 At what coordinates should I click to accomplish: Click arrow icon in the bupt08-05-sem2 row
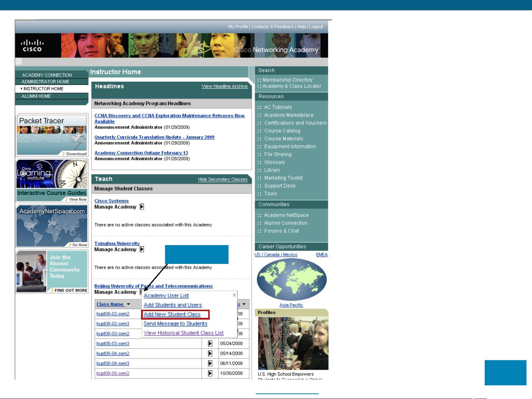[210, 374]
